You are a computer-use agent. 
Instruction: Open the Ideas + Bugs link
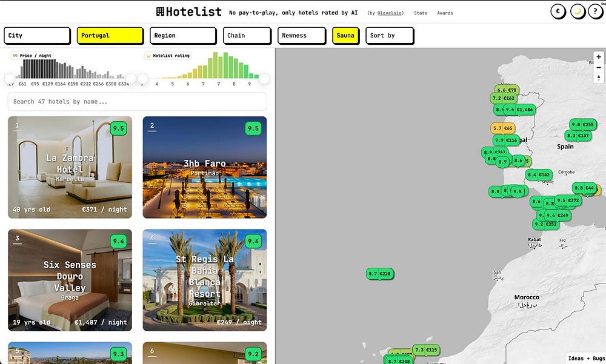pos(586,358)
